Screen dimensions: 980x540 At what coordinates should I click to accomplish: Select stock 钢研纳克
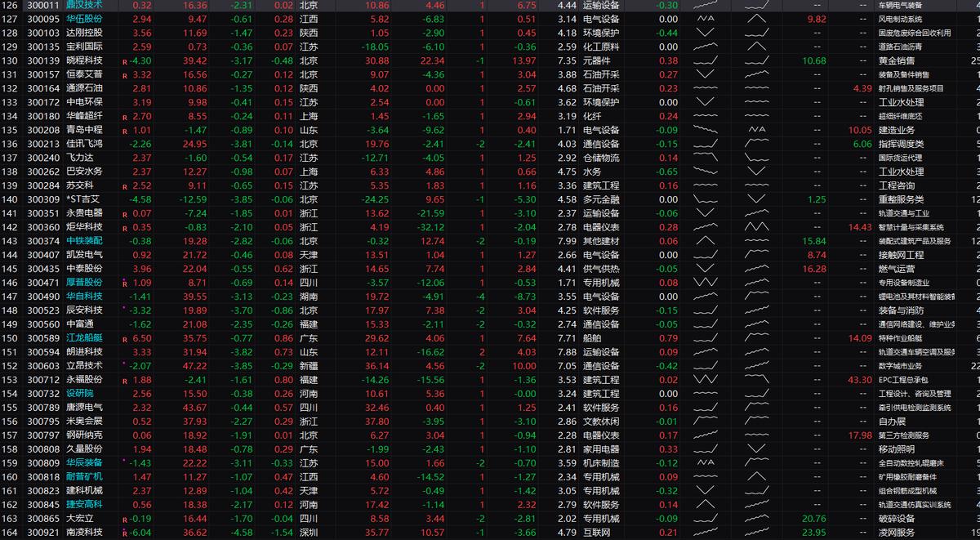84,435
